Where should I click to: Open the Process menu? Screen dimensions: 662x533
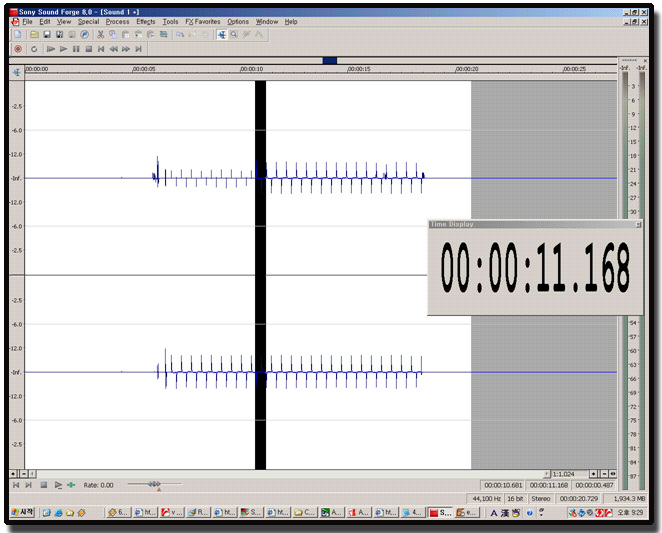pyautogui.click(x=117, y=22)
